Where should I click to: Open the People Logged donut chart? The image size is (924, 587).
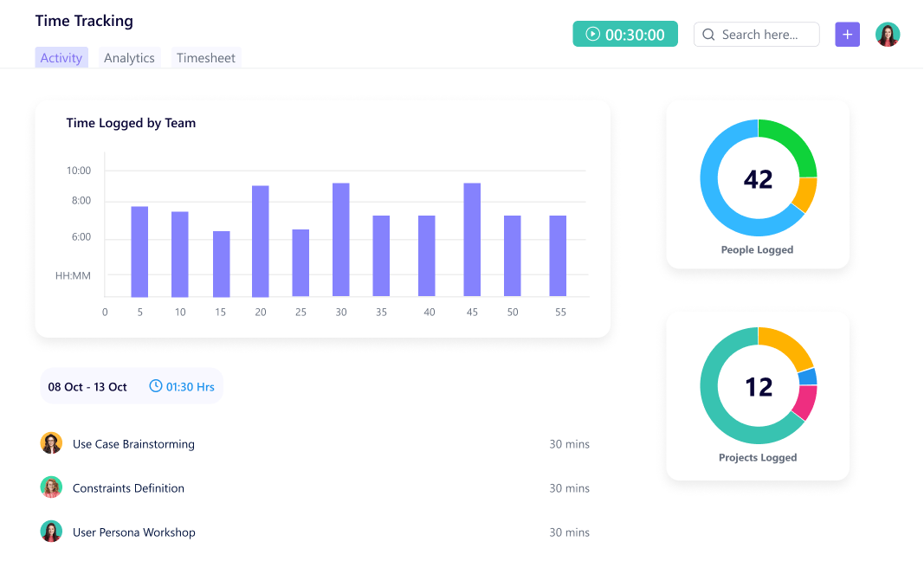tap(758, 177)
